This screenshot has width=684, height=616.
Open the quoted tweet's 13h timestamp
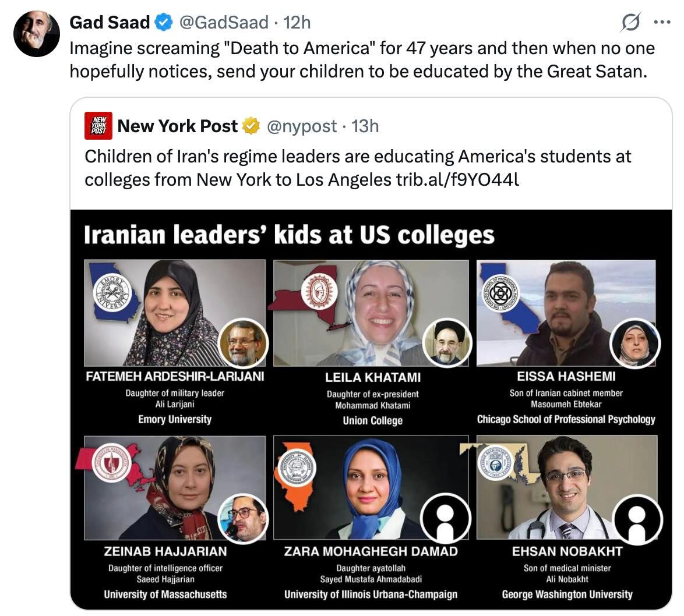(x=365, y=126)
